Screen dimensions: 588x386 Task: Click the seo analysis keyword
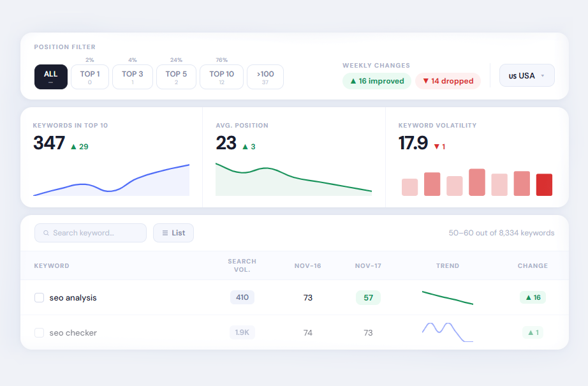pyautogui.click(x=73, y=298)
